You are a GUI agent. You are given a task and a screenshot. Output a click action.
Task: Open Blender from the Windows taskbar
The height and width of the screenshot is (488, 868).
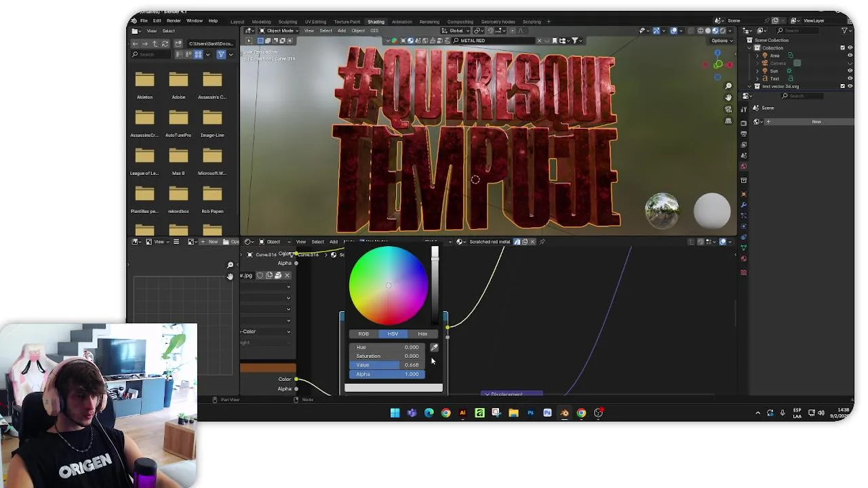[x=564, y=413]
